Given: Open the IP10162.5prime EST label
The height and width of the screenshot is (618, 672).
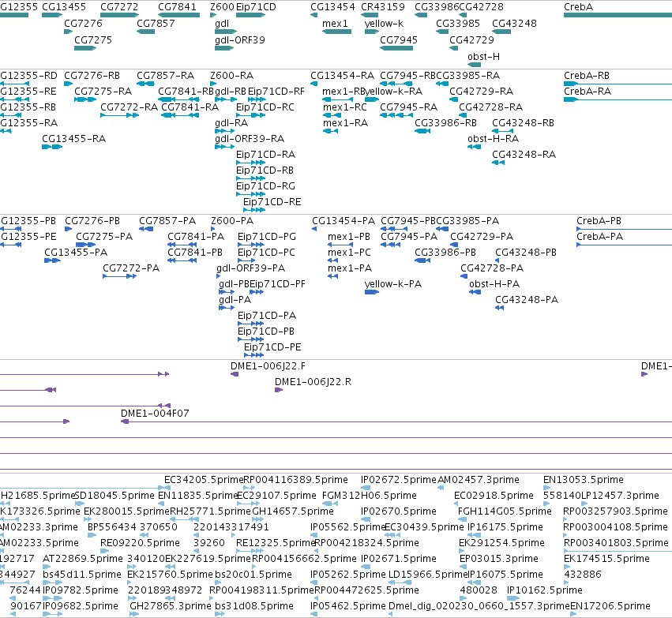Looking at the screenshot, I should pyautogui.click(x=545, y=590).
